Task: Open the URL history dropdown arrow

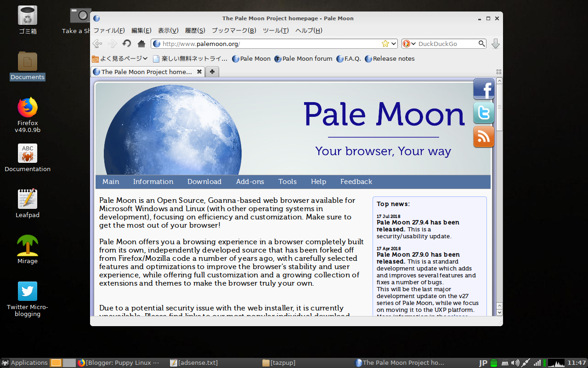Action: 394,44
